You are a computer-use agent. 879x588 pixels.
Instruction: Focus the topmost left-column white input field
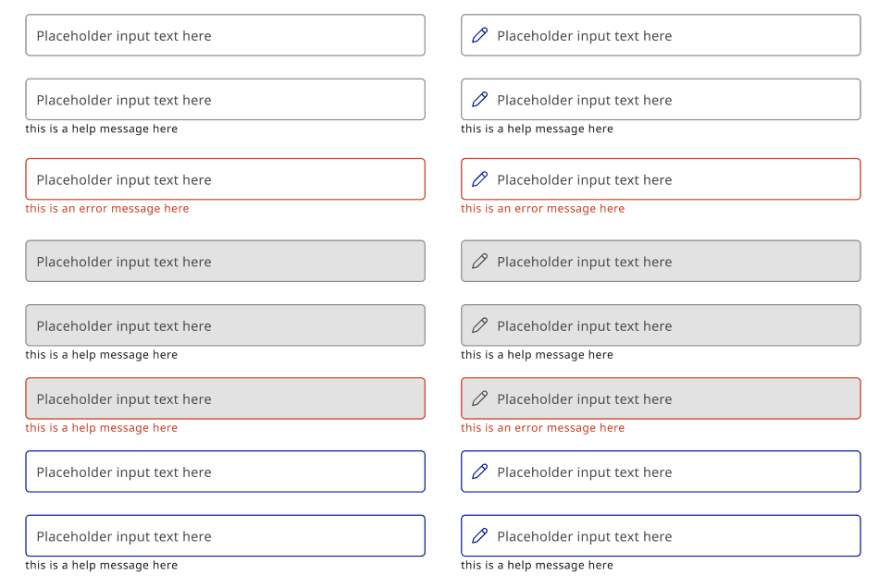click(226, 35)
